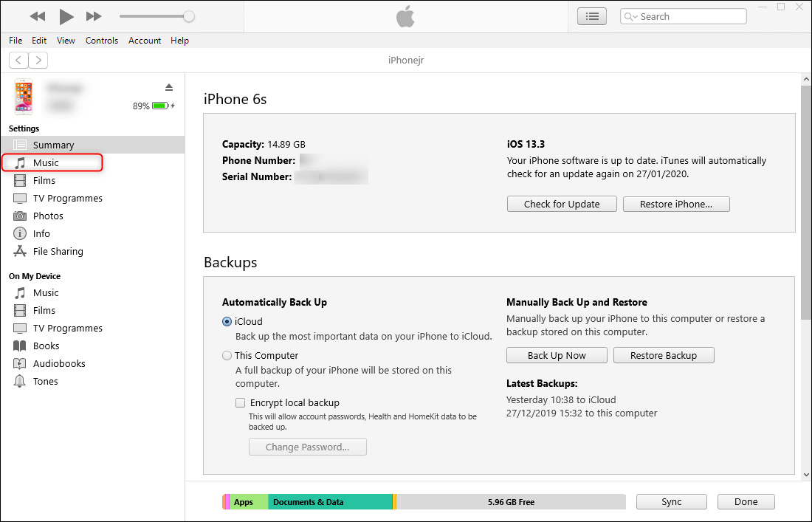Open the File menu

(16, 41)
